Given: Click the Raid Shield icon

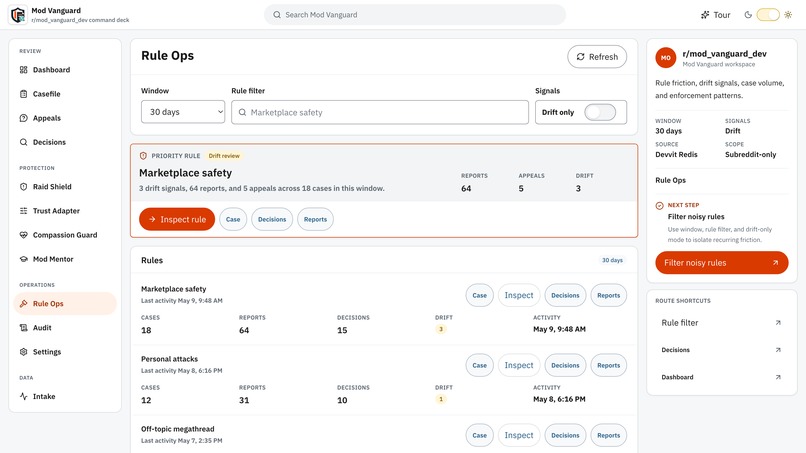Looking at the screenshot, I should 24,187.
